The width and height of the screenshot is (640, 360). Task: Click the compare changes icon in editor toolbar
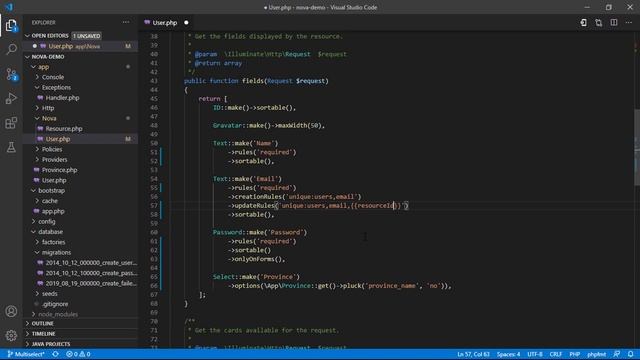tap(599, 23)
